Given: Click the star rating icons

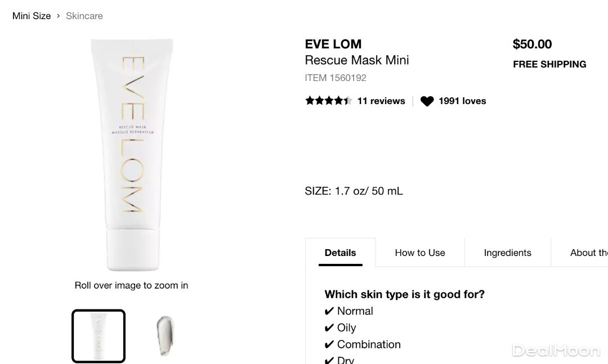Looking at the screenshot, I should coord(329,101).
